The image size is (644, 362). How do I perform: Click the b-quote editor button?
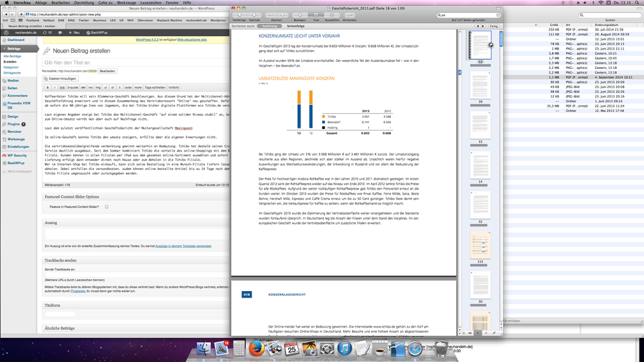(x=73, y=87)
